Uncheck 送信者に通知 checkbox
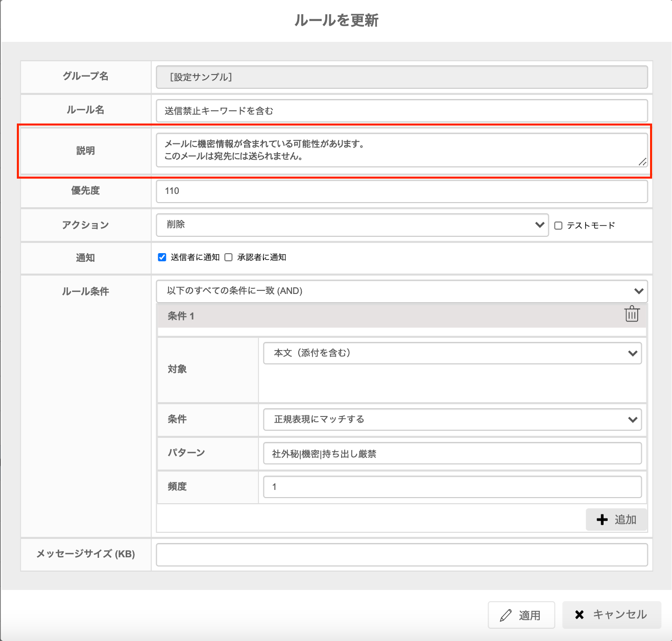 [162, 257]
